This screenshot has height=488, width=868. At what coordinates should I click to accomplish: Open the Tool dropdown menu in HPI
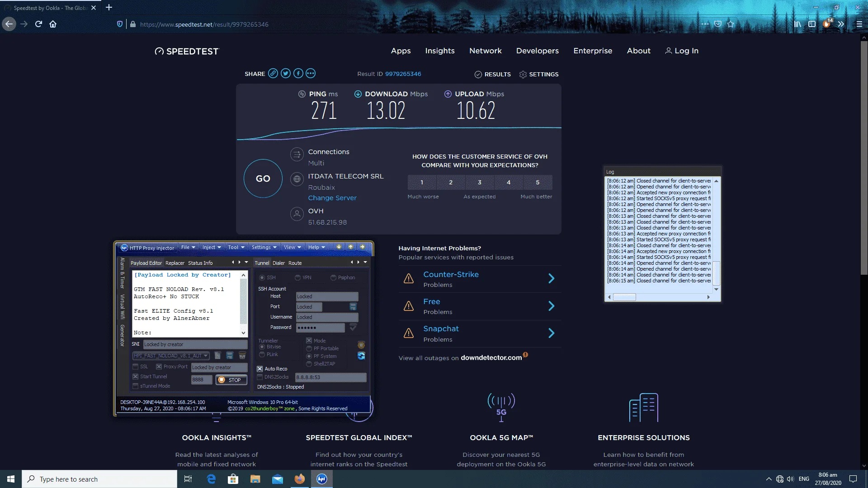236,247
